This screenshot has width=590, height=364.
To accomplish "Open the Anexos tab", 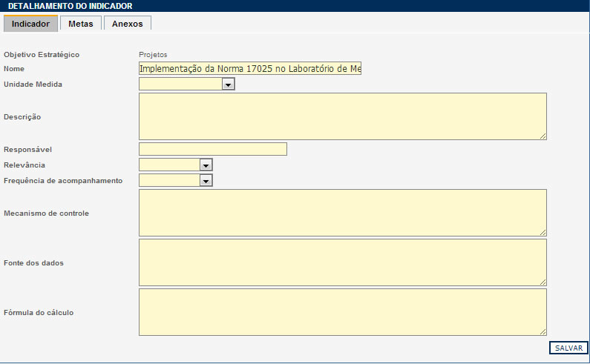I will pyautogui.click(x=127, y=24).
